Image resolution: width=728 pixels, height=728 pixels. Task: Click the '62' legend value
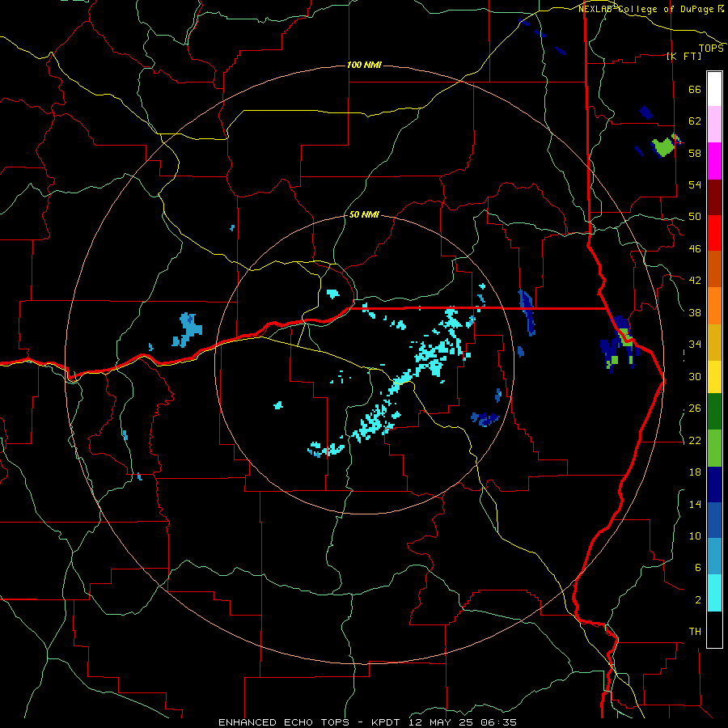coord(695,121)
